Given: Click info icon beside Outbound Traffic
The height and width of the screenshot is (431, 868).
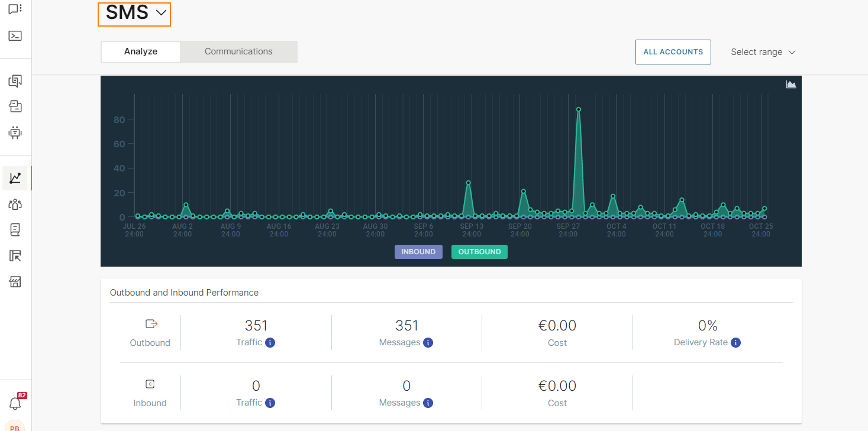Looking at the screenshot, I should tap(270, 343).
